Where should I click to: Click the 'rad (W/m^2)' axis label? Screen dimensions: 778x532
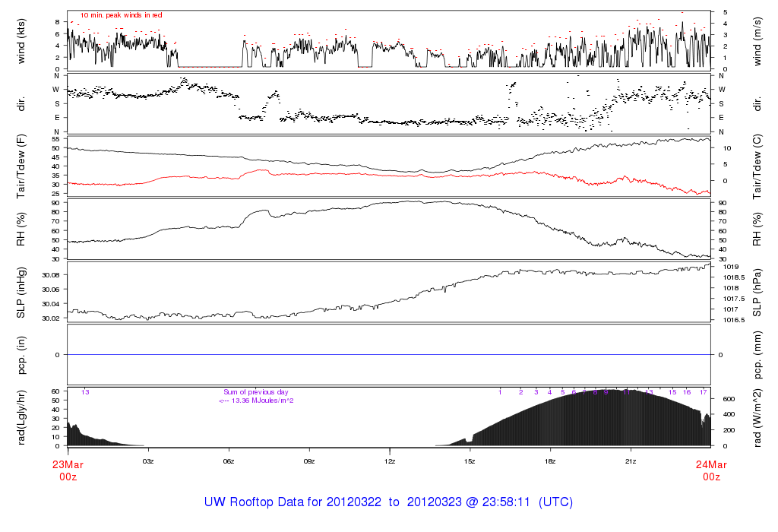pos(756,417)
